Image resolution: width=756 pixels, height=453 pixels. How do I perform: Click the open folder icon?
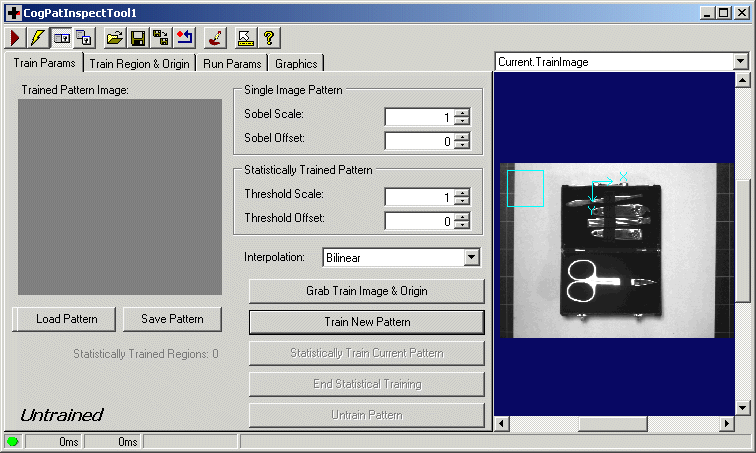pos(114,38)
